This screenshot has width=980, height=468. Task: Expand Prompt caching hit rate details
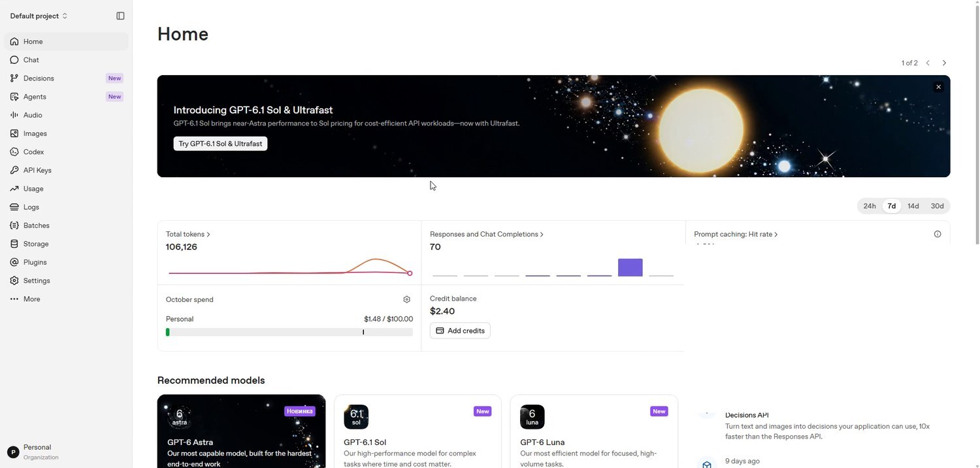(736, 234)
